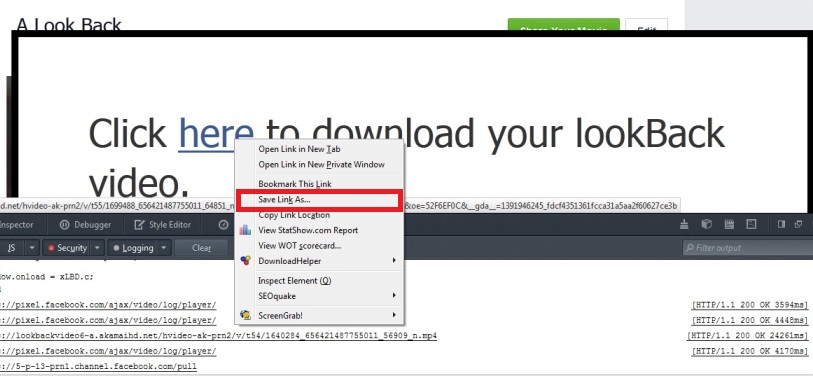The height and width of the screenshot is (383, 813).
Task: Open the 5-p-13-prn1.channel.facebook.com/pull URL
Action: click(x=99, y=366)
